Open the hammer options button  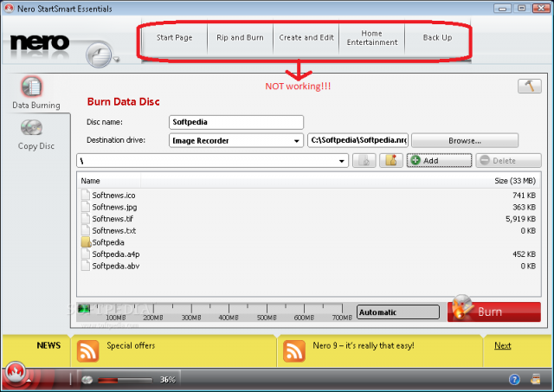click(x=529, y=86)
